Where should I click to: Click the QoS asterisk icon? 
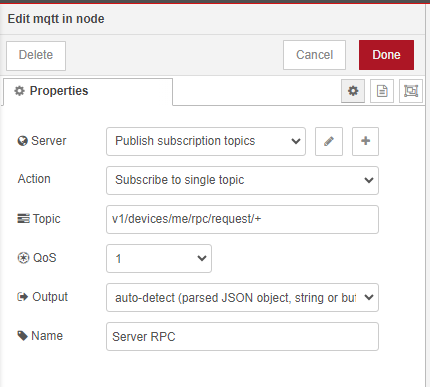pos(23,258)
